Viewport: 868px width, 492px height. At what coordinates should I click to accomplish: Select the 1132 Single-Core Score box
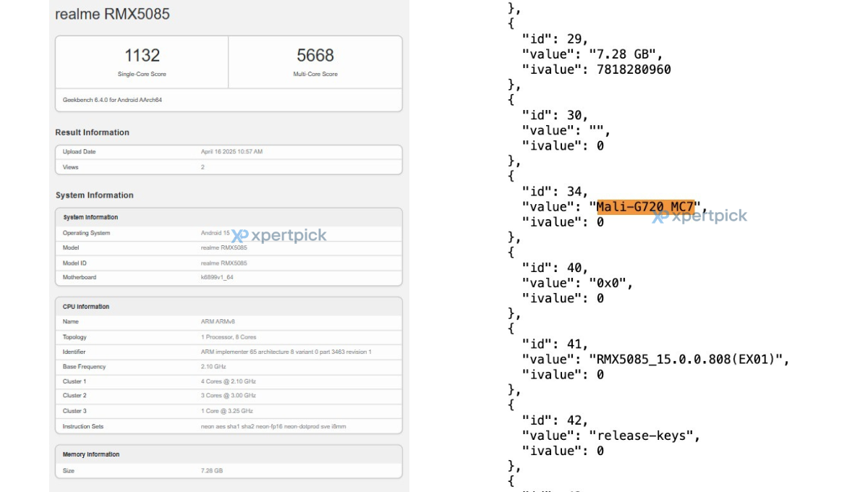(x=142, y=62)
